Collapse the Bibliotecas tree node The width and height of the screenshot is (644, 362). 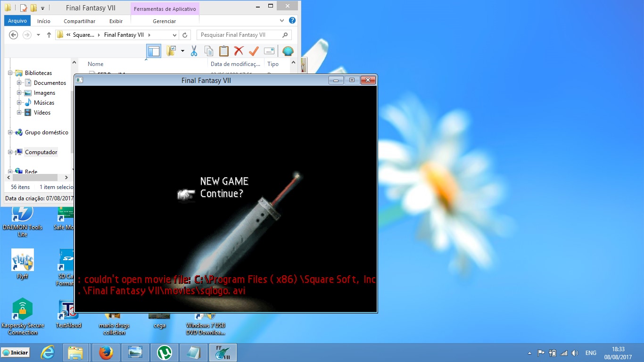[10, 73]
